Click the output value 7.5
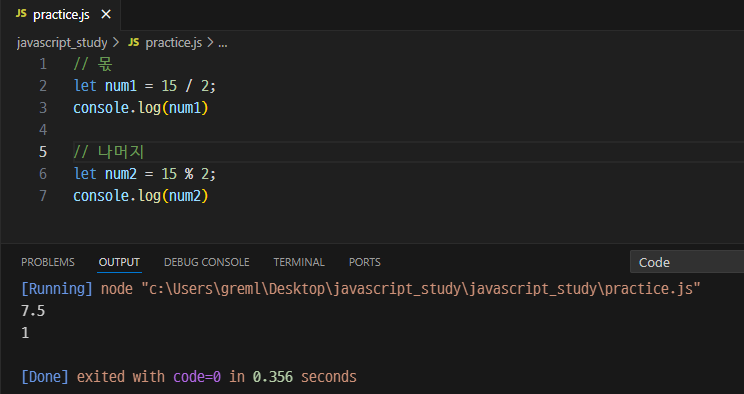The image size is (744, 394). 33,311
